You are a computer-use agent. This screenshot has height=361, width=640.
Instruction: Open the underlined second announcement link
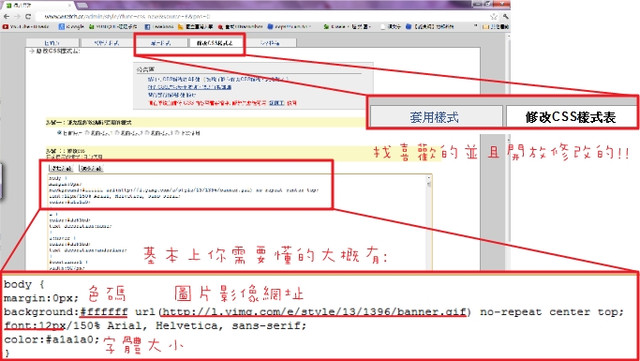[x=189, y=87]
